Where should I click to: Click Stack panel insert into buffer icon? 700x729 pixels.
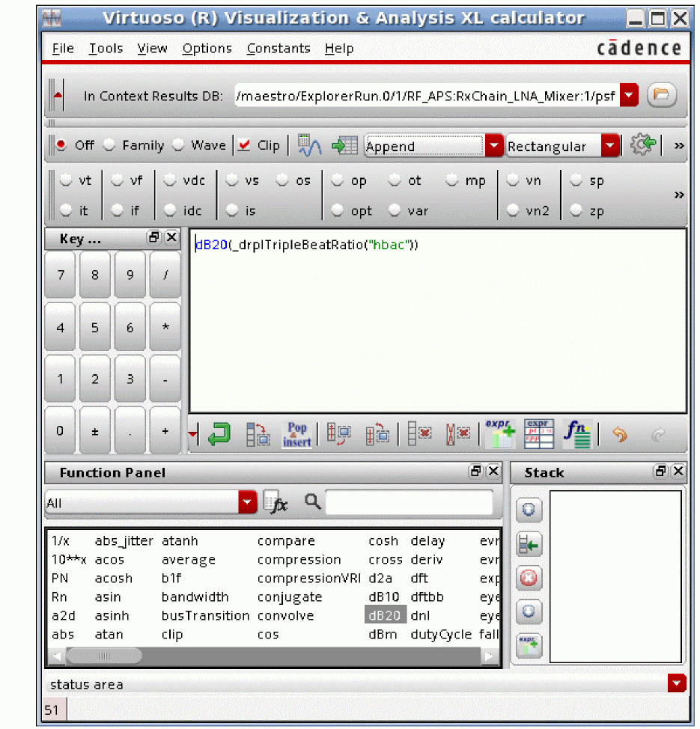pyautogui.click(x=529, y=544)
